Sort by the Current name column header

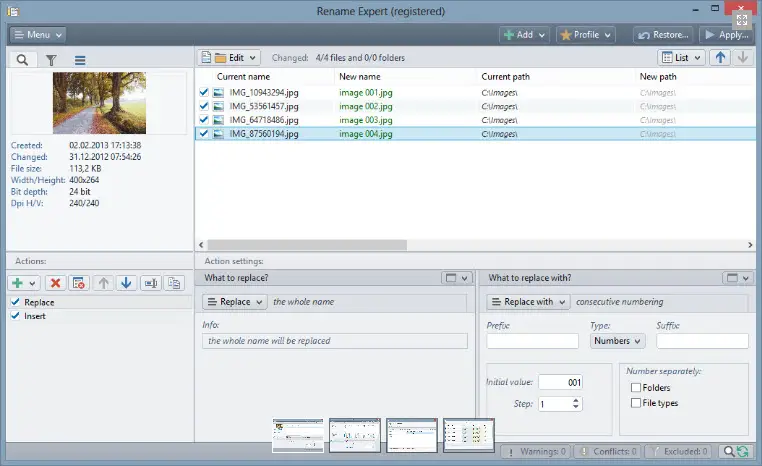coord(243,76)
